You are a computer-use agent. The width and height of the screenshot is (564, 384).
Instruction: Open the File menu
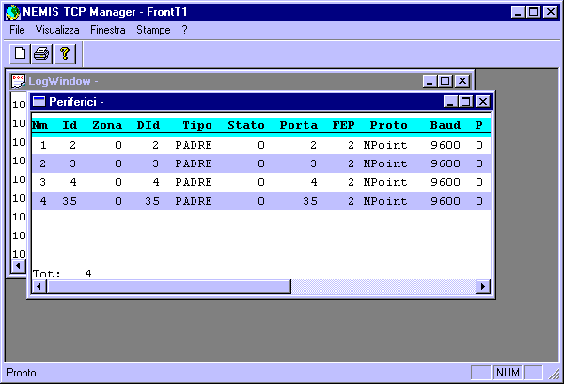click(17, 30)
